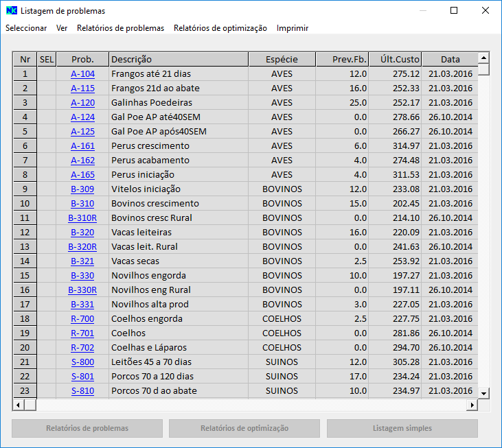Toggle SEL cell for row 20
The image size is (502, 448).
pos(47,348)
